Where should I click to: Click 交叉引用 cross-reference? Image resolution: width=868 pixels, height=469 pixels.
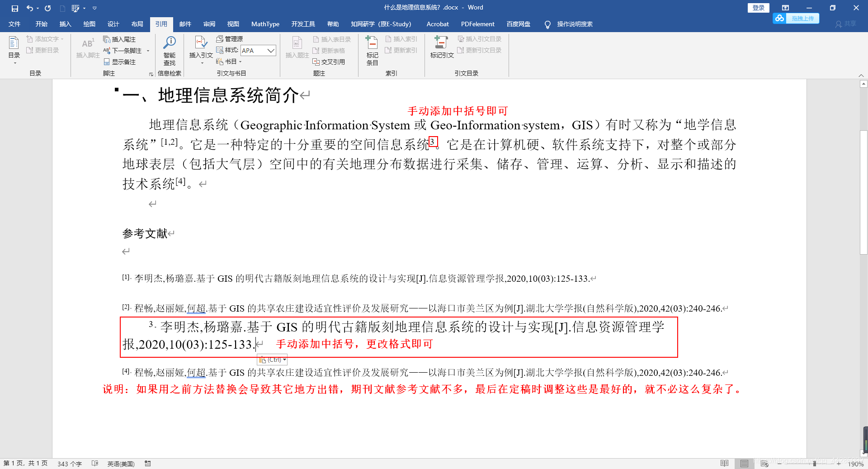329,62
